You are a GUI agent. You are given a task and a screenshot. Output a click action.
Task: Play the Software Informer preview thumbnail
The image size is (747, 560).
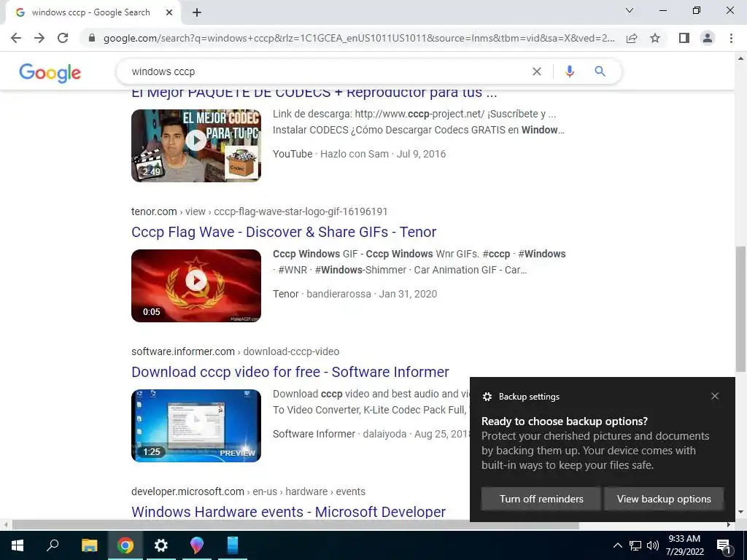[196, 426]
